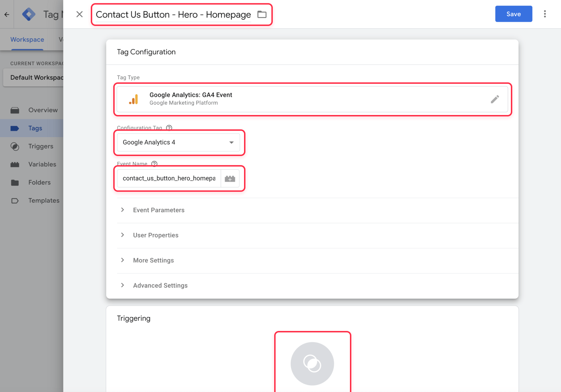Open Overview in the sidebar
This screenshot has width=561, height=392.
click(x=32, y=110)
